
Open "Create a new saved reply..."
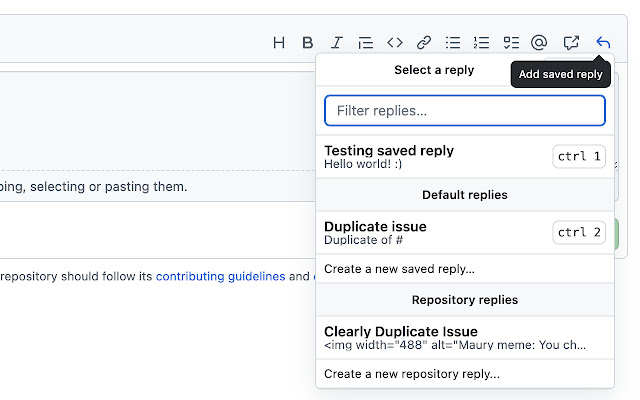pyautogui.click(x=399, y=268)
